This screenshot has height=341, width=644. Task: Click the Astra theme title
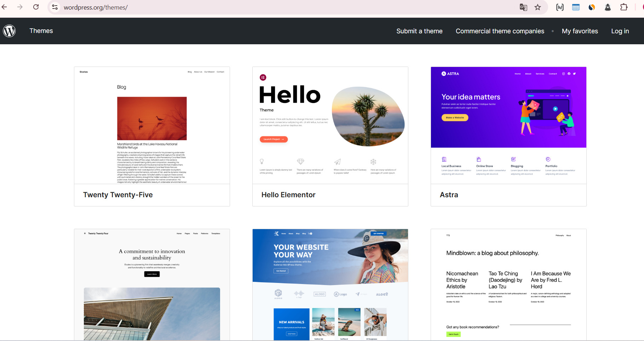point(449,195)
